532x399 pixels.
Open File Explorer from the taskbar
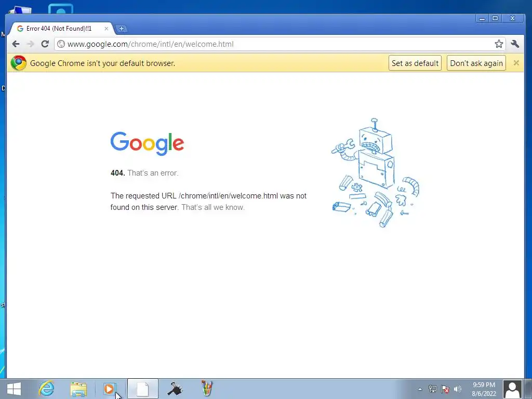click(78, 389)
